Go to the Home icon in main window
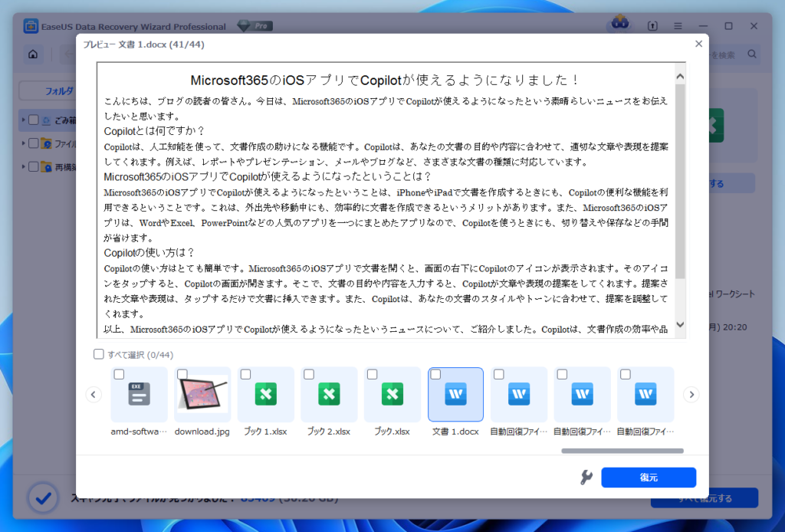The image size is (785, 532). point(33,54)
